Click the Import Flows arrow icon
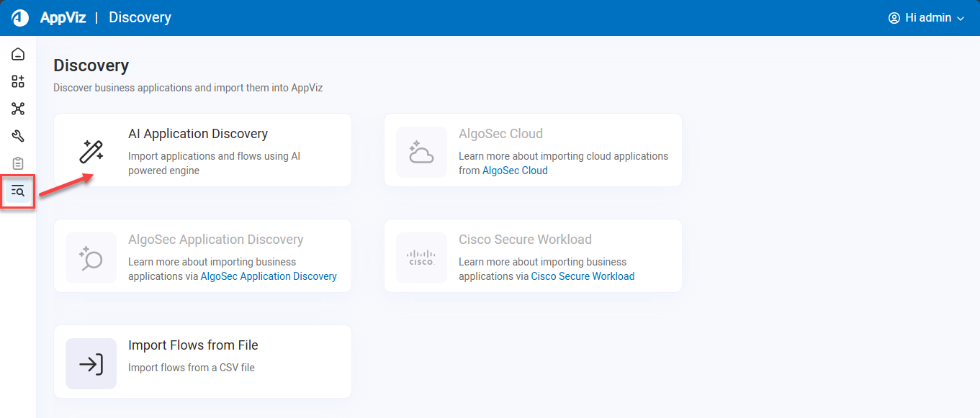This screenshot has height=418, width=980. pyautogui.click(x=91, y=364)
